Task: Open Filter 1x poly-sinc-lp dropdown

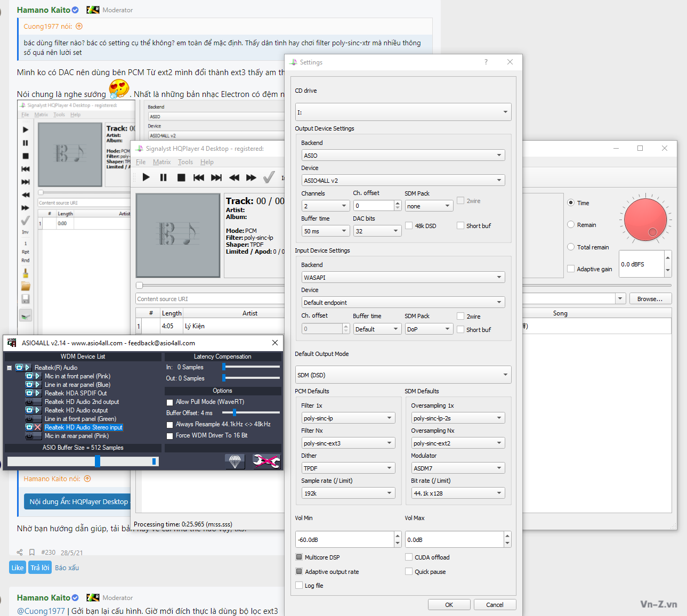Action: [348, 418]
